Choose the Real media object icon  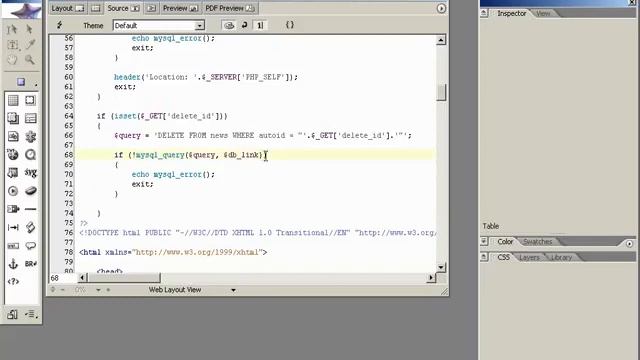click(x=13, y=173)
